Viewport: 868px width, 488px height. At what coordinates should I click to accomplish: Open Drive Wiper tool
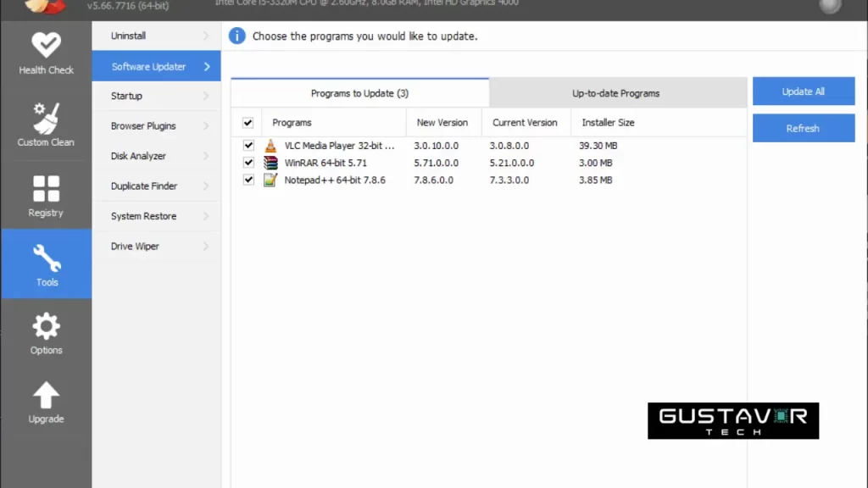coord(156,247)
